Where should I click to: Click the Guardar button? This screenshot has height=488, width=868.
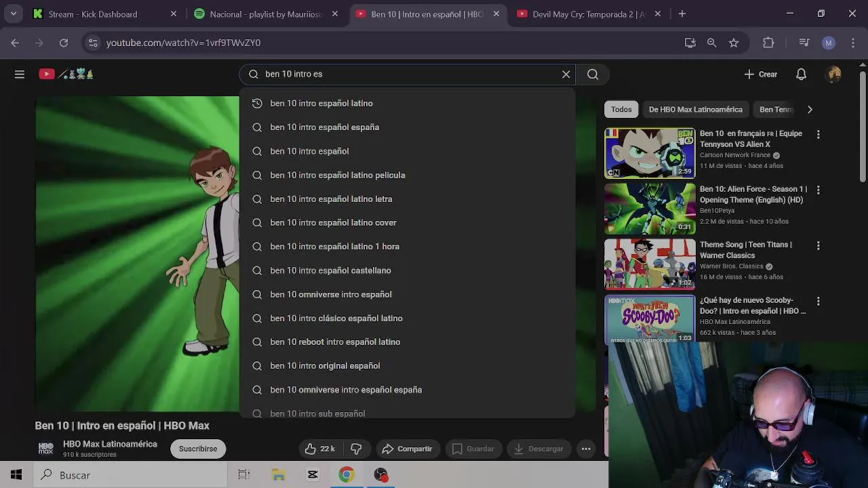(473, 449)
